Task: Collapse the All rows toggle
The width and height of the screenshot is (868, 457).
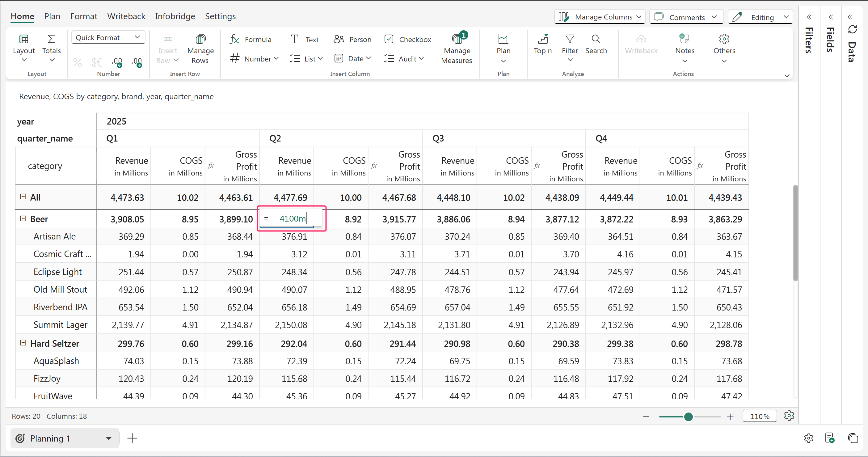Action: click(x=23, y=197)
